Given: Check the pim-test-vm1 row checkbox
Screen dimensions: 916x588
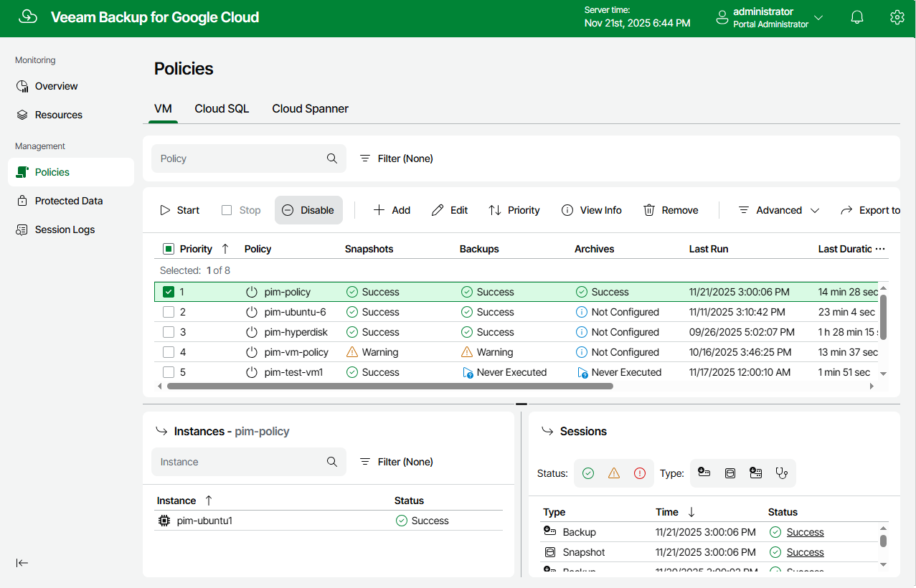Looking at the screenshot, I should coord(169,372).
